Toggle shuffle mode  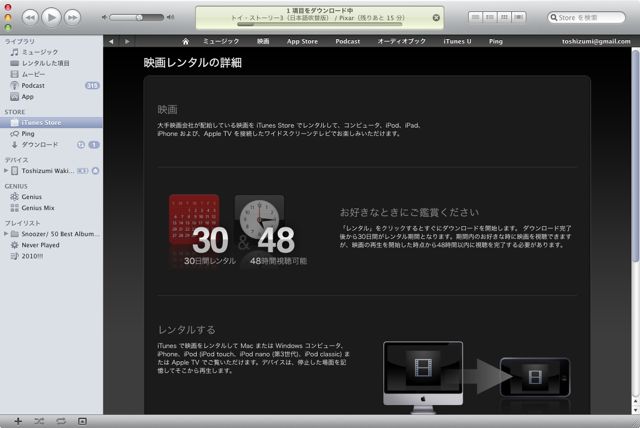tap(39, 421)
